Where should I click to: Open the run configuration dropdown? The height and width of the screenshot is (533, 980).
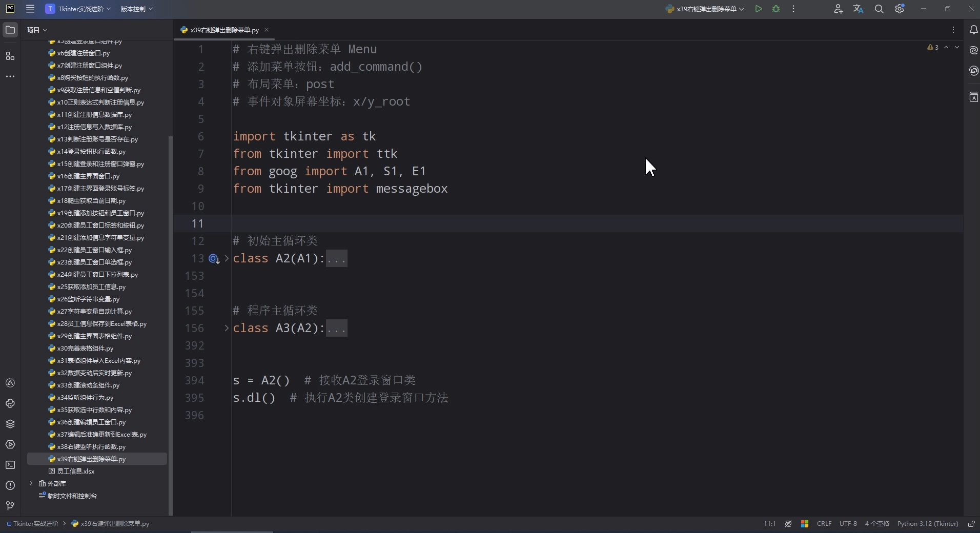coord(705,9)
